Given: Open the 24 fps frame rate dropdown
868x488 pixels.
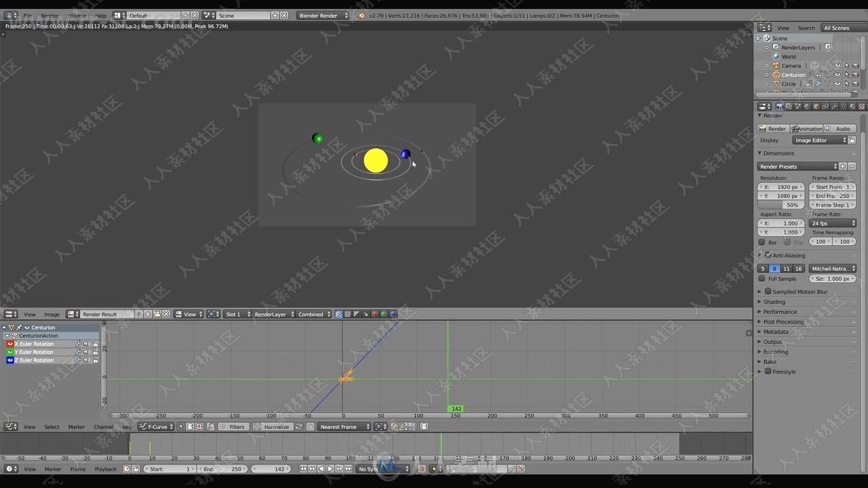Looking at the screenshot, I should click(x=833, y=223).
